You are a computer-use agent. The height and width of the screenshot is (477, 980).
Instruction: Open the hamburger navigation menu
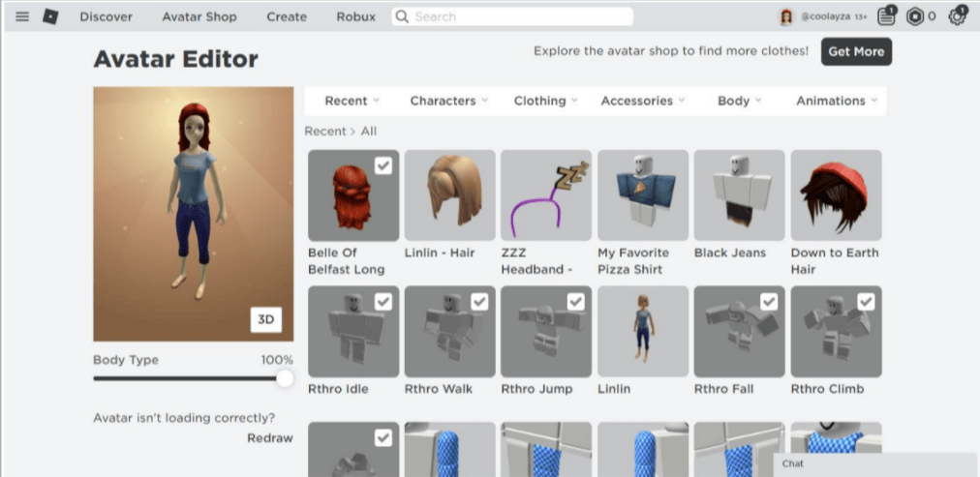click(22, 16)
